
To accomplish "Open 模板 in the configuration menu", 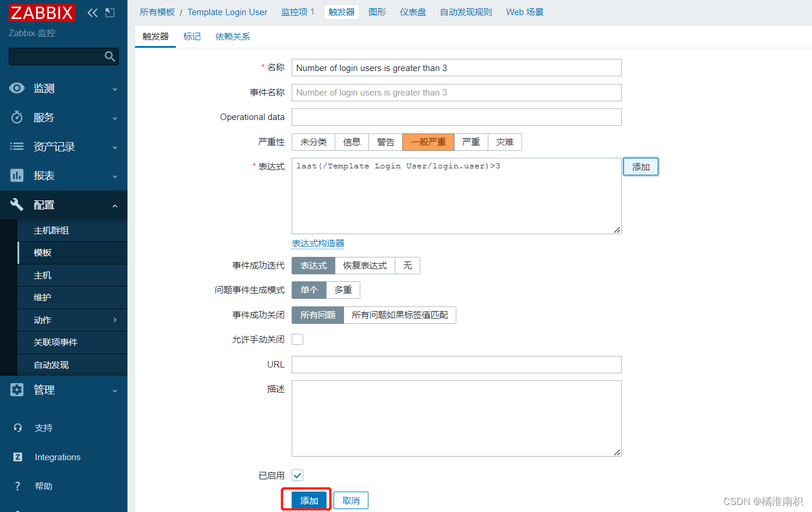I will [72, 252].
